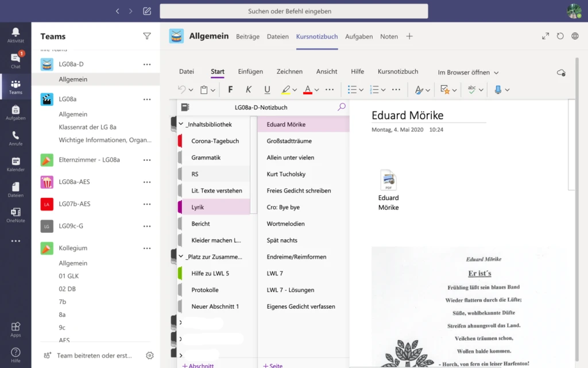The height and width of the screenshot is (368, 588).
Task: Toggle underline formatting
Action: pyautogui.click(x=267, y=90)
